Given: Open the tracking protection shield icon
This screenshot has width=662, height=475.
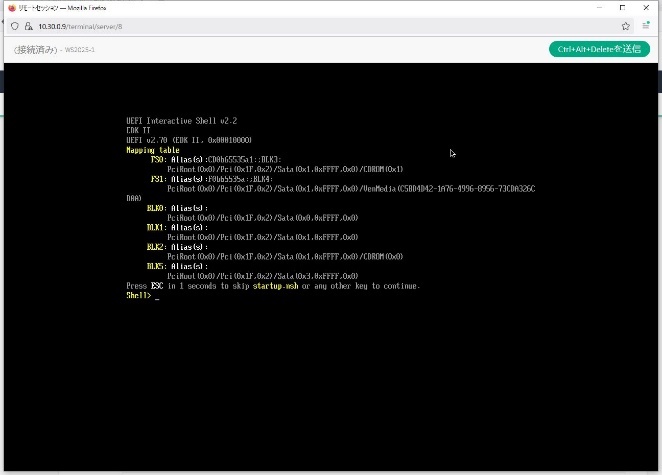Looking at the screenshot, I should pyautogui.click(x=16, y=26).
